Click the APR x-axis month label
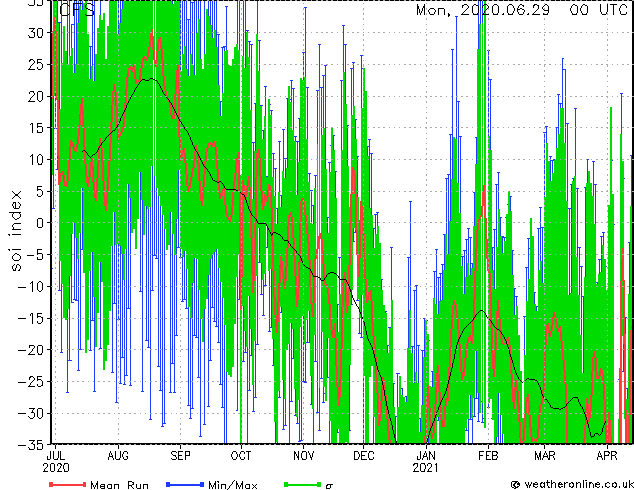This screenshot has height=490, width=634. coord(607,456)
